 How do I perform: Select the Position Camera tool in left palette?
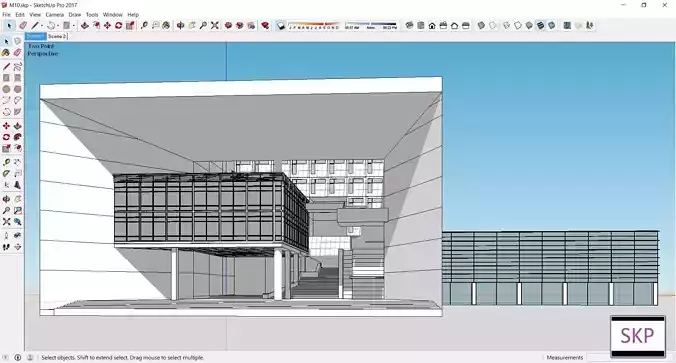pos(6,235)
